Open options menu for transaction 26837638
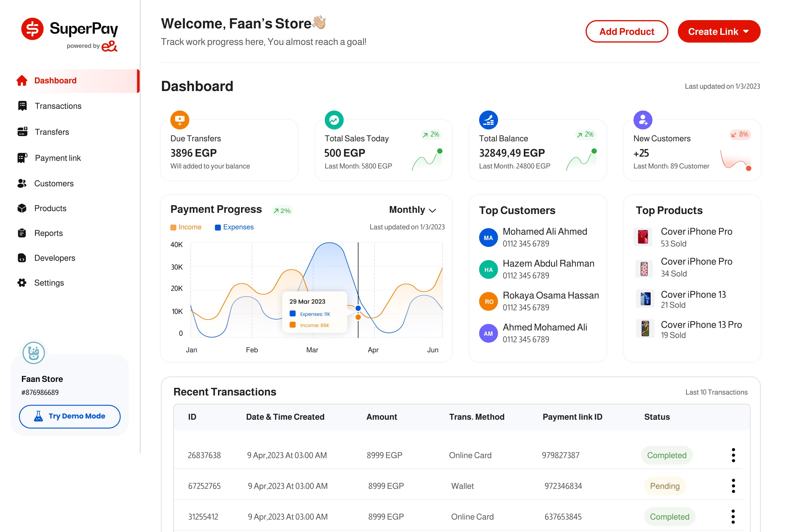 coord(733,455)
